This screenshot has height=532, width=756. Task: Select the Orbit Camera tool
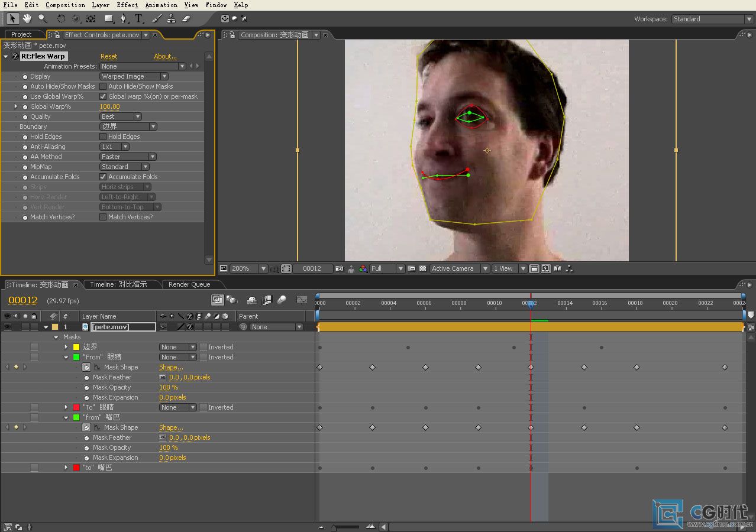click(x=75, y=19)
